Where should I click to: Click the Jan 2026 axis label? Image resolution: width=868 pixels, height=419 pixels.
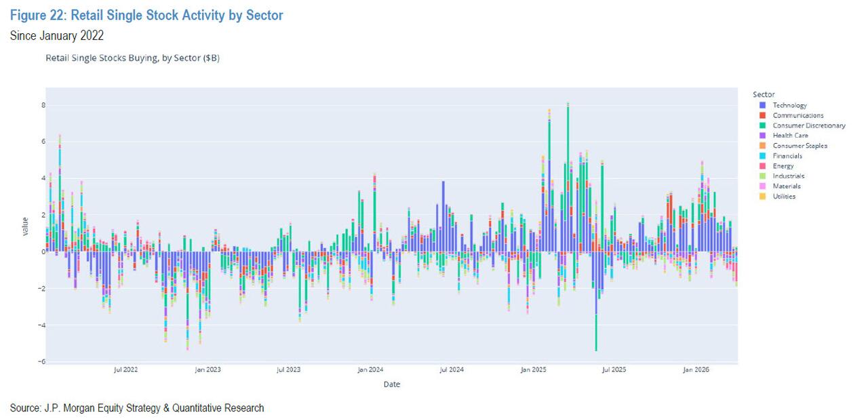click(x=696, y=370)
